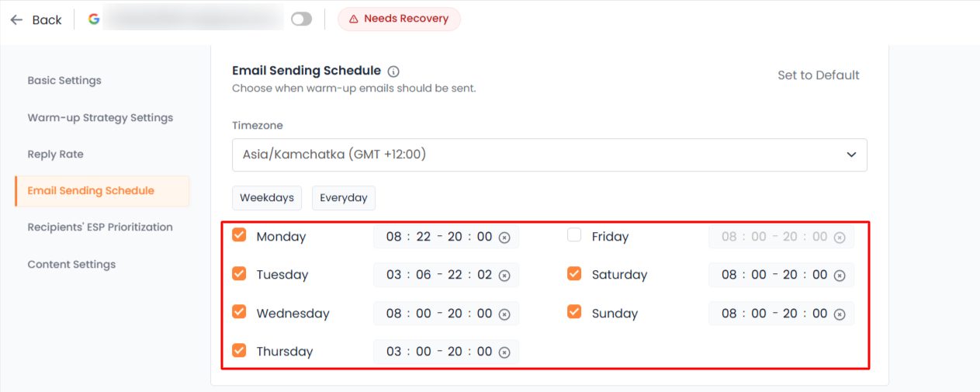Image resolution: width=980 pixels, height=392 pixels.
Task: Click the Google account logo icon
Action: click(94, 19)
